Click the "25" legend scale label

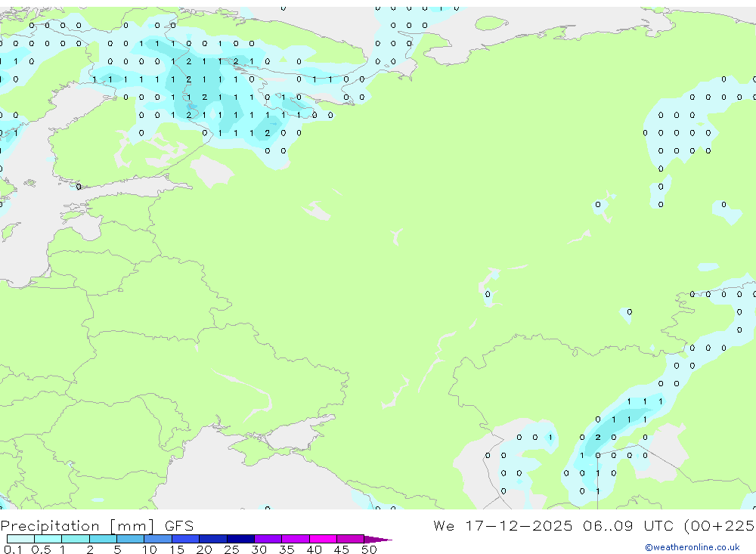point(231,549)
